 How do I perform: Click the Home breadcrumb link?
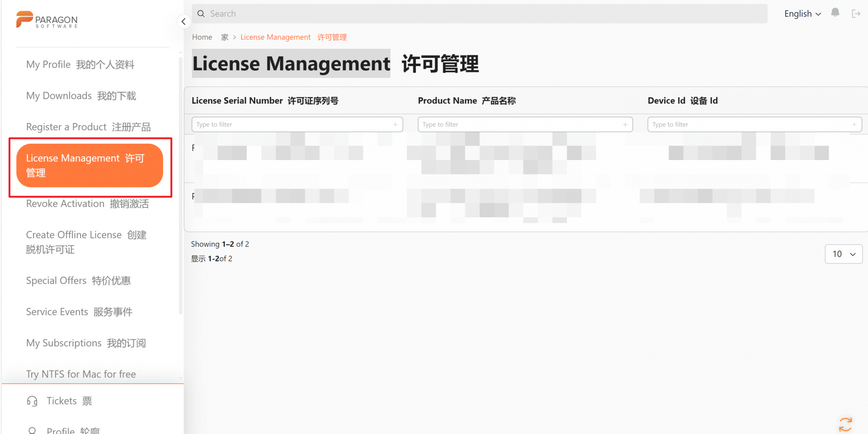202,37
